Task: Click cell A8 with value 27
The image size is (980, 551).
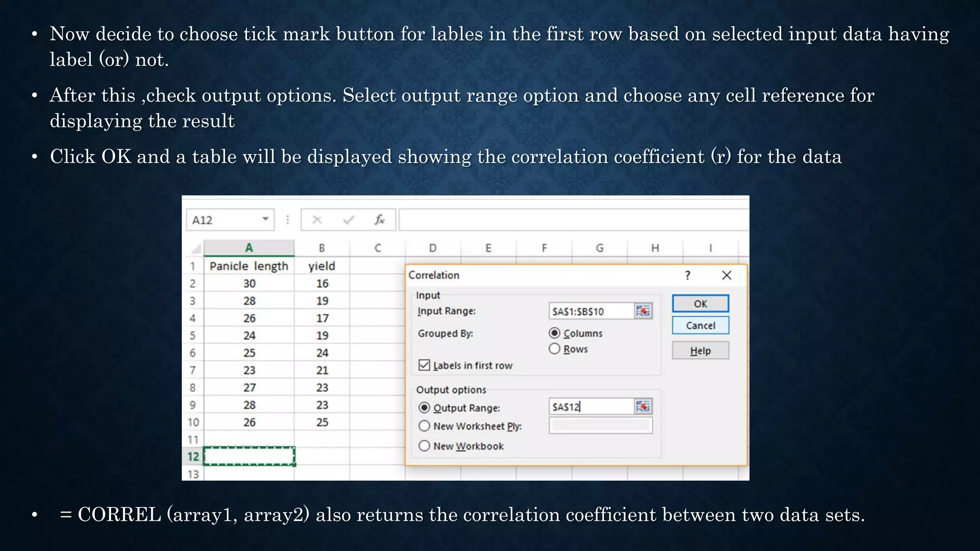Action: pos(249,387)
